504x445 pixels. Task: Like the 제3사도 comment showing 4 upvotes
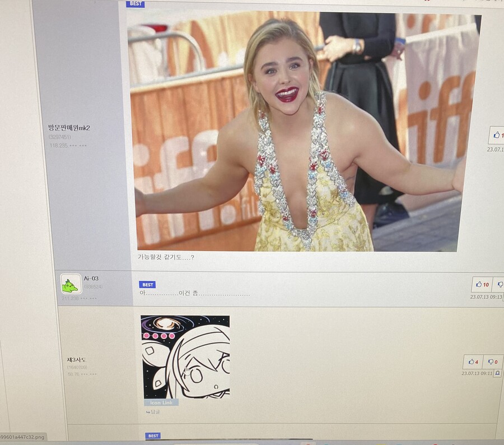tap(473, 362)
